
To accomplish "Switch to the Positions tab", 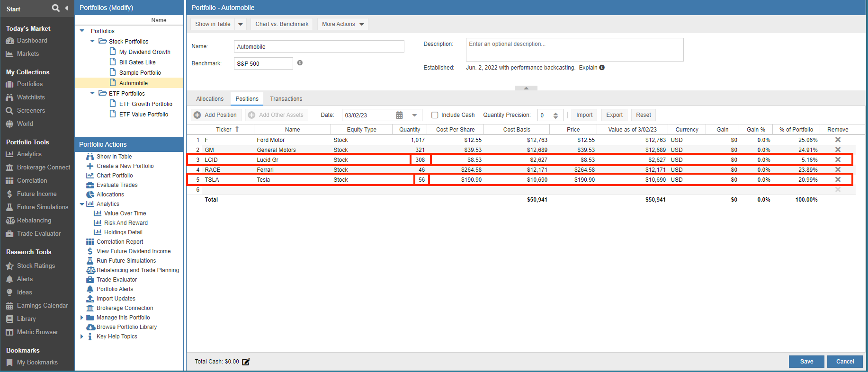I will [247, 99].
